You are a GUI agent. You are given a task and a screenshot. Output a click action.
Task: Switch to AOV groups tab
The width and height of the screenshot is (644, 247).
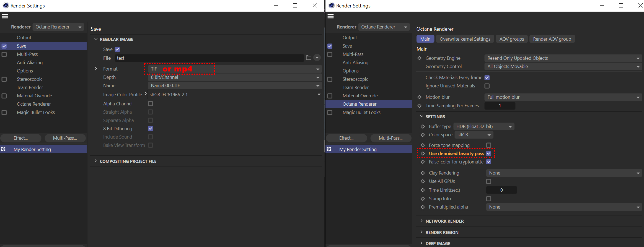click(x=512, y=39)
